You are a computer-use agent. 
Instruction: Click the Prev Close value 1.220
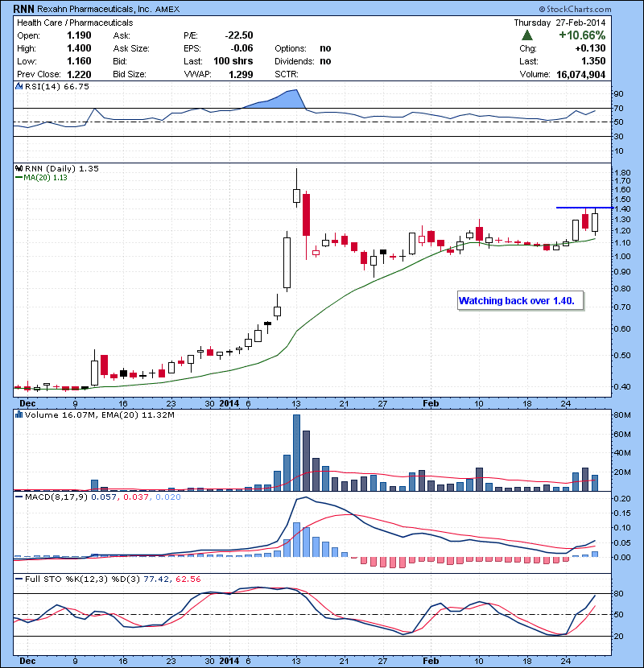coord(79,75)
